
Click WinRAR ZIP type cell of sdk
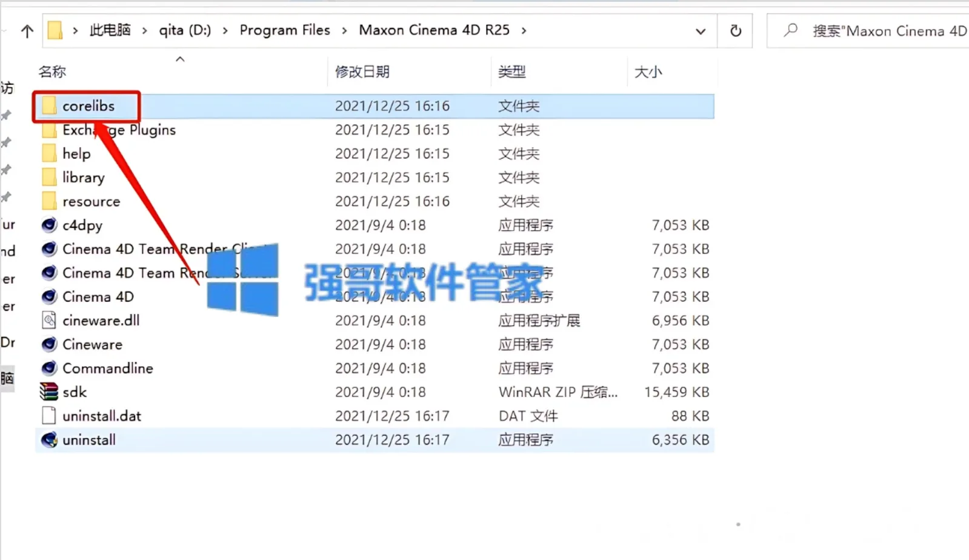[558, 392]
